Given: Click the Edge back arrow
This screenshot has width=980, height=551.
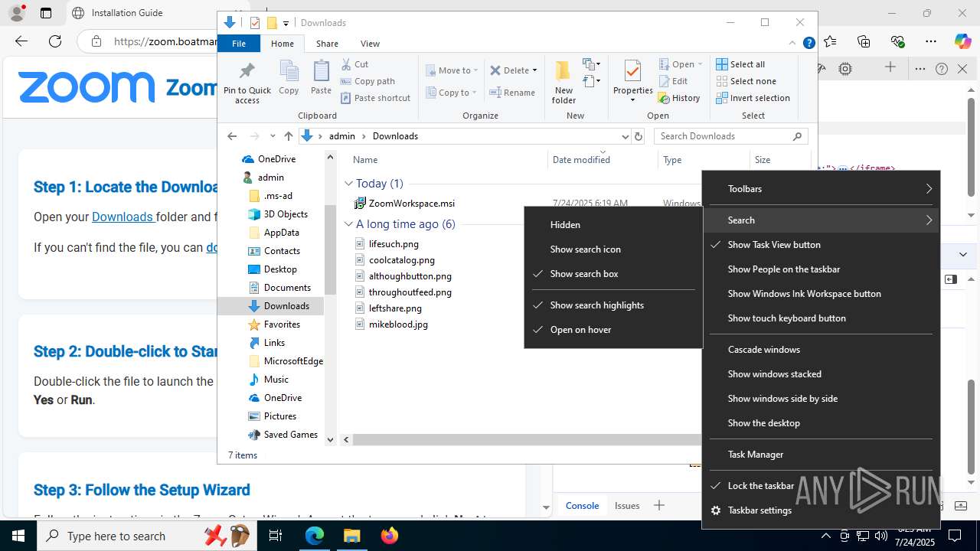Looking at the screenshot, I should tap(21, 41).
